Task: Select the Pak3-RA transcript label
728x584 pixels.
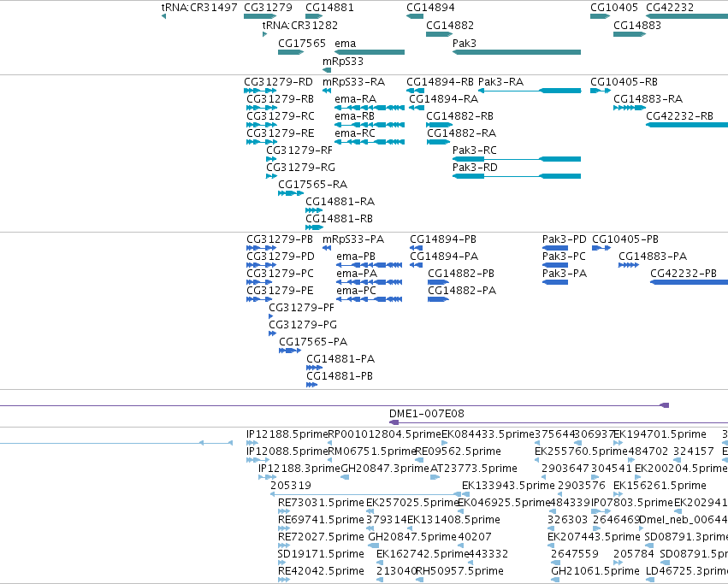Action: point(501,82)
